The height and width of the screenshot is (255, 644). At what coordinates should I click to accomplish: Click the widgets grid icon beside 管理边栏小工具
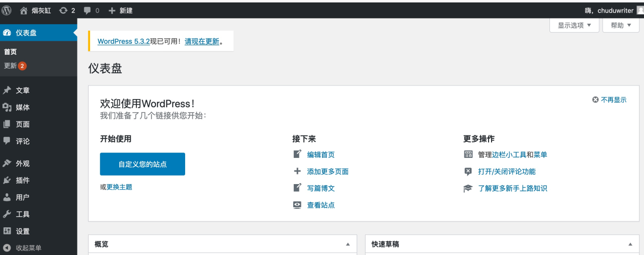click(x=468, y=154)
